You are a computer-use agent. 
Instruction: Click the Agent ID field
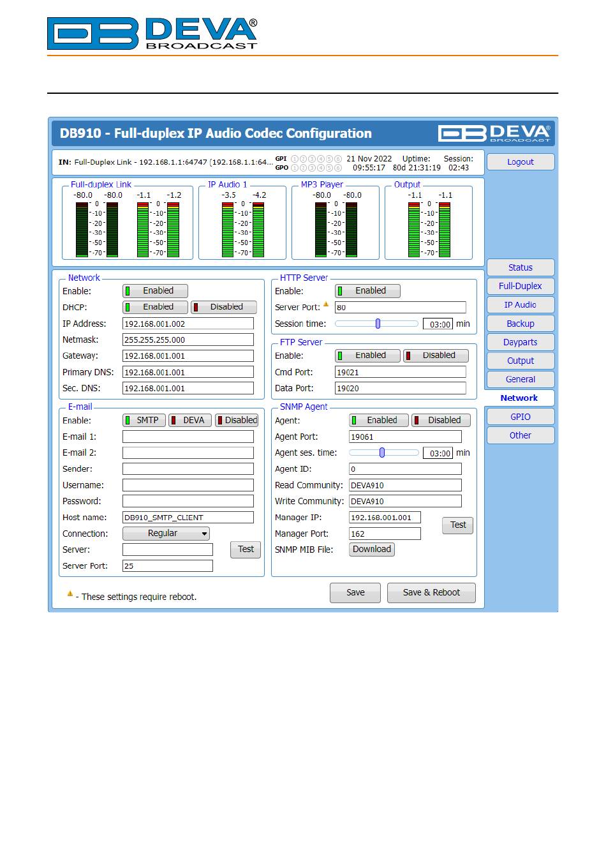pyautogui.click(x=405, y=468)
